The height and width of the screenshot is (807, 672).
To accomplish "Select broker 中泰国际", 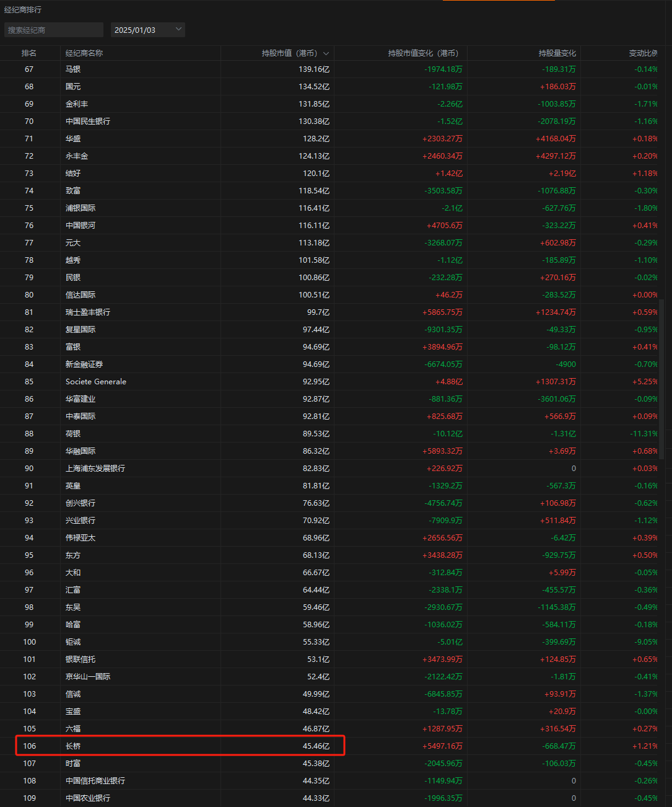I will 81,417.
